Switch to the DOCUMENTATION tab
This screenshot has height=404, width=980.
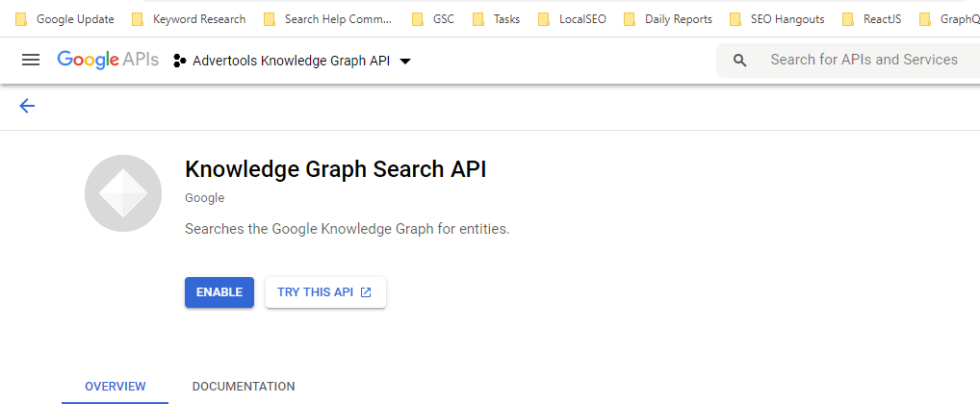[244, 387]
